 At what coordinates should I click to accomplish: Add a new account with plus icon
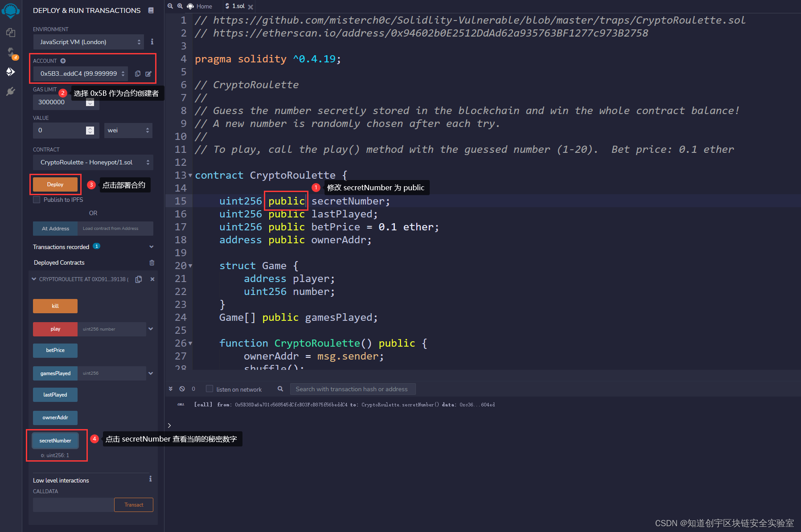[x=63, y=61]
